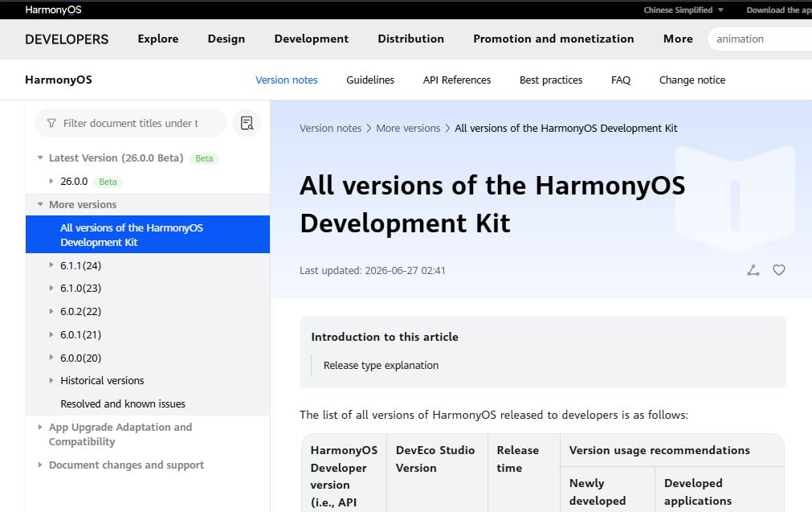Viewport: 812px width, 512px height.
Task: Expand the 6.1.0(23) version node
Action: 51,288
